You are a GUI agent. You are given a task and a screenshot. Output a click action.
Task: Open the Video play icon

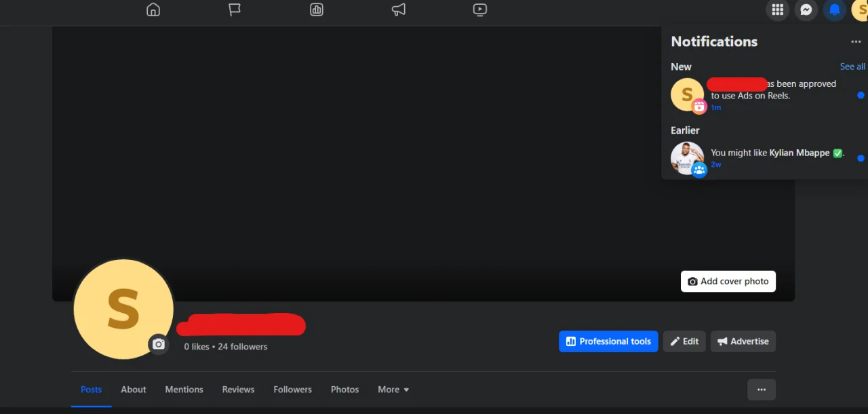480,10
